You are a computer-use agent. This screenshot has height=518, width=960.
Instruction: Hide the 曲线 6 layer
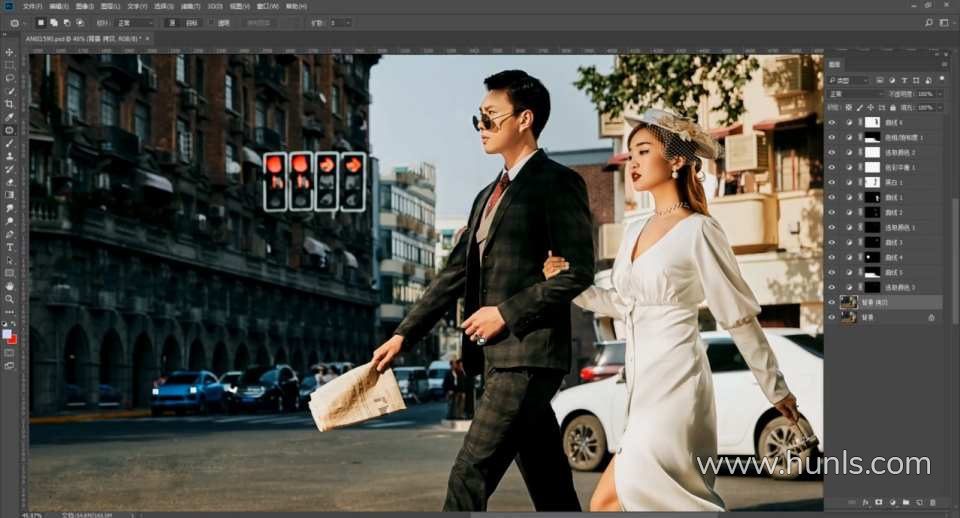[831, 122]
